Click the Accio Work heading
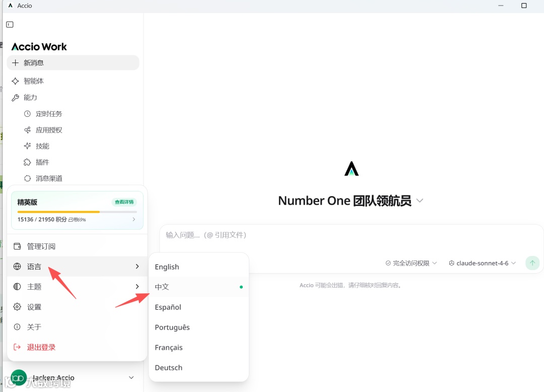 pyautogui.click(x=39, y=47)
